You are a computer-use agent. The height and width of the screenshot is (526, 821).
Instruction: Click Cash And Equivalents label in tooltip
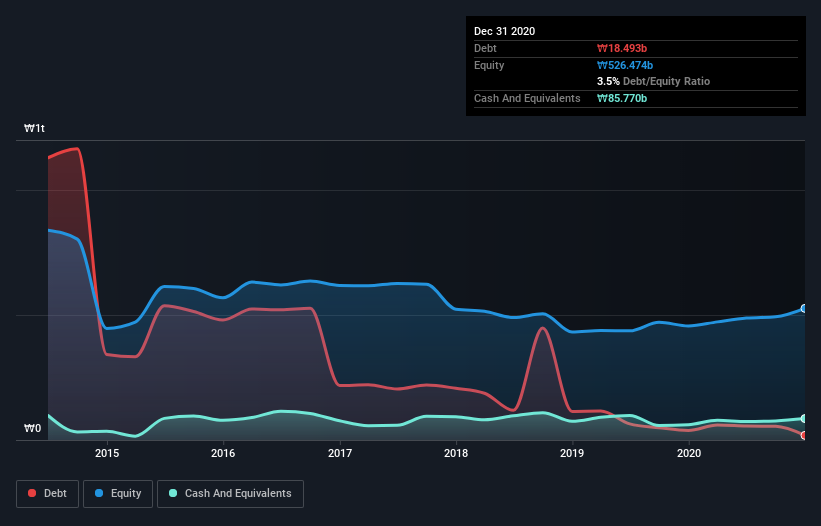click(527, 98)
